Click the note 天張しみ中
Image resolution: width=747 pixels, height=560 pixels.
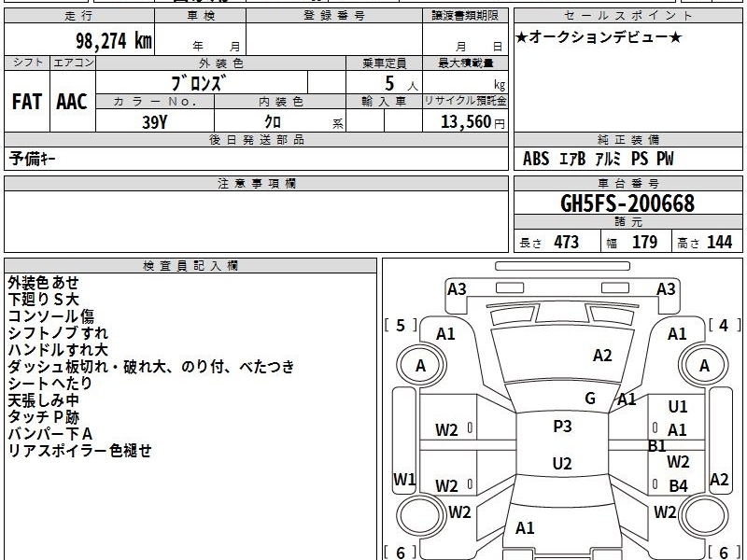43,400
